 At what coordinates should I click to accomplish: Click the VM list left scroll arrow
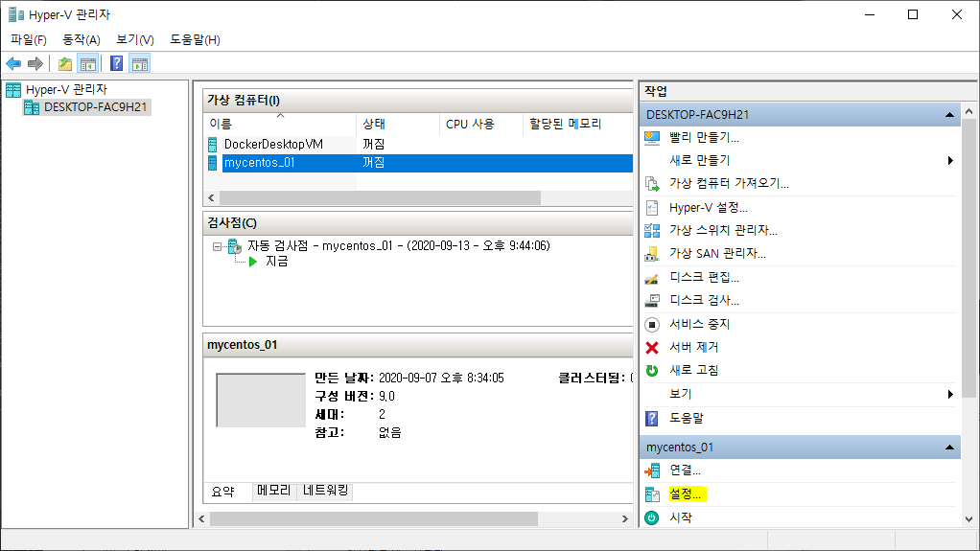coord(211,198)
